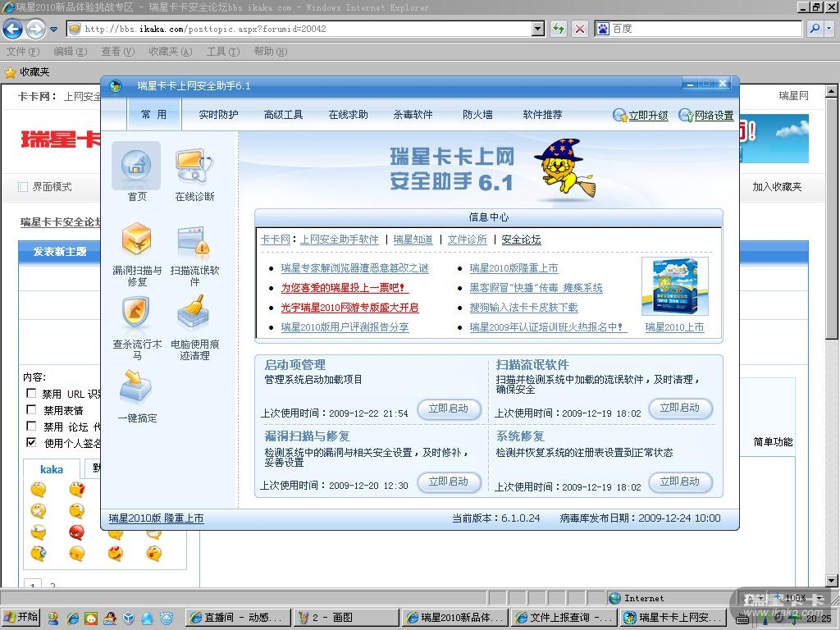Viewport: 840px width, 630px height.
Task: Switch to the 防火墙 tab
Action: 478,115
